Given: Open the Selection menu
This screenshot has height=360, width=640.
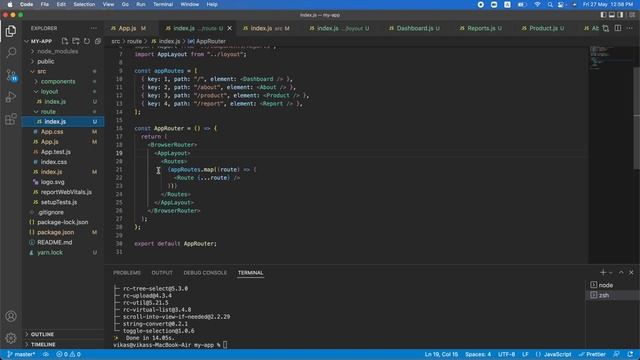Looking at the screenshot, I should point(84,4).
